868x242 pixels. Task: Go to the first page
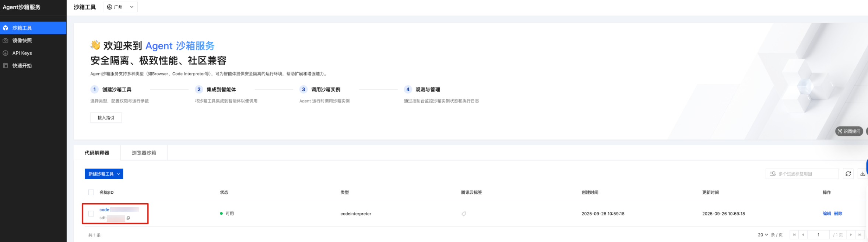click(794, 235)
